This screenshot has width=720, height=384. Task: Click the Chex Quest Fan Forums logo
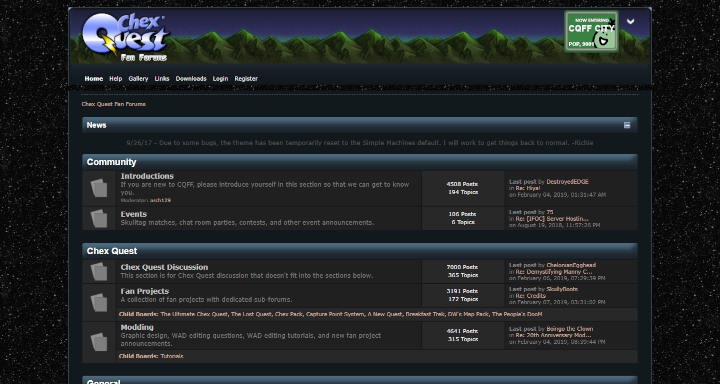[x=125, y=37]
